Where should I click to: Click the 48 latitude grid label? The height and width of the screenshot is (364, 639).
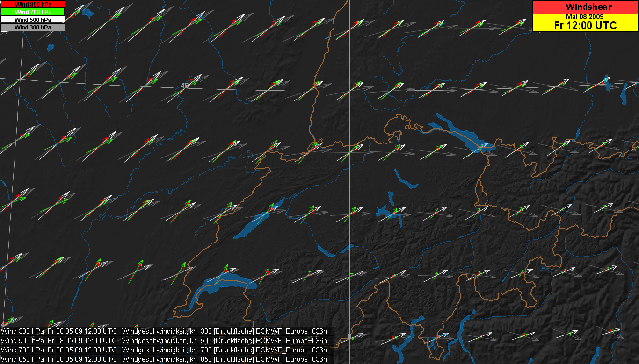tap(184, 86)
